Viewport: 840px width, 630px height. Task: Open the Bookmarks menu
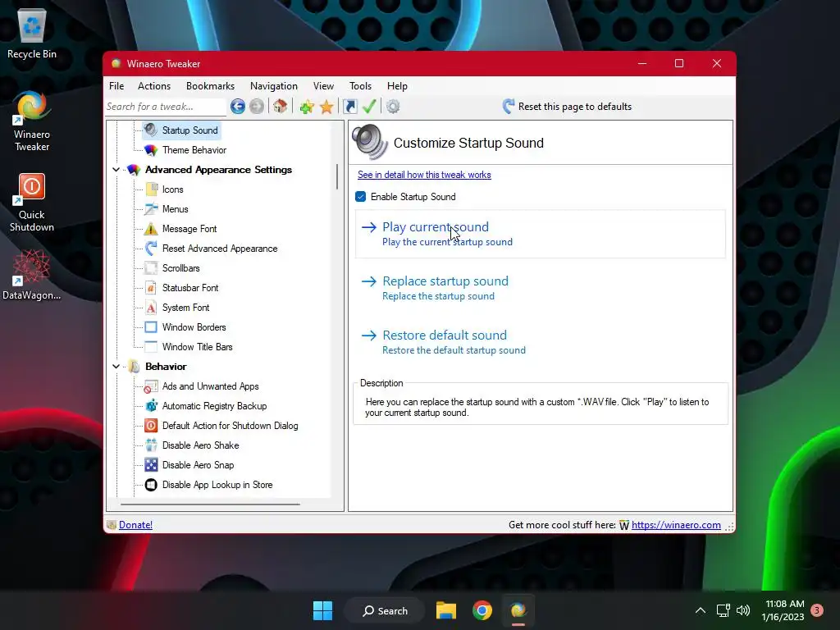click(x=211, y=85)
